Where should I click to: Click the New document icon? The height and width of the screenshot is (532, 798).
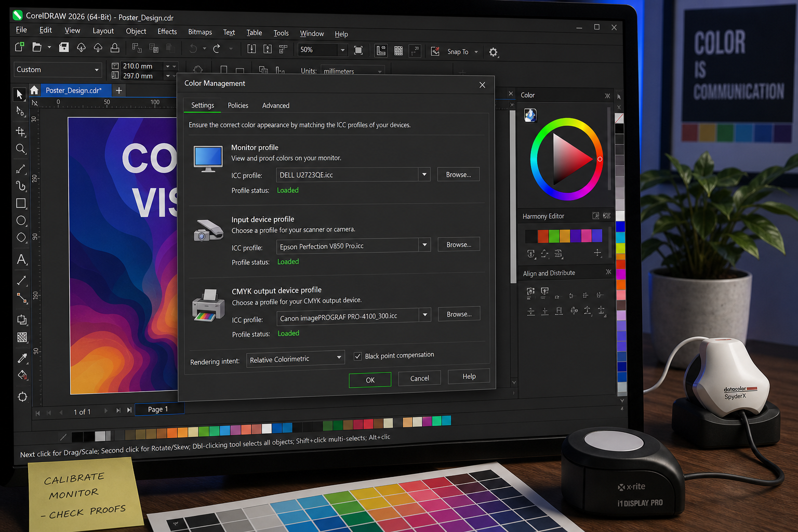tap(20, 47)
